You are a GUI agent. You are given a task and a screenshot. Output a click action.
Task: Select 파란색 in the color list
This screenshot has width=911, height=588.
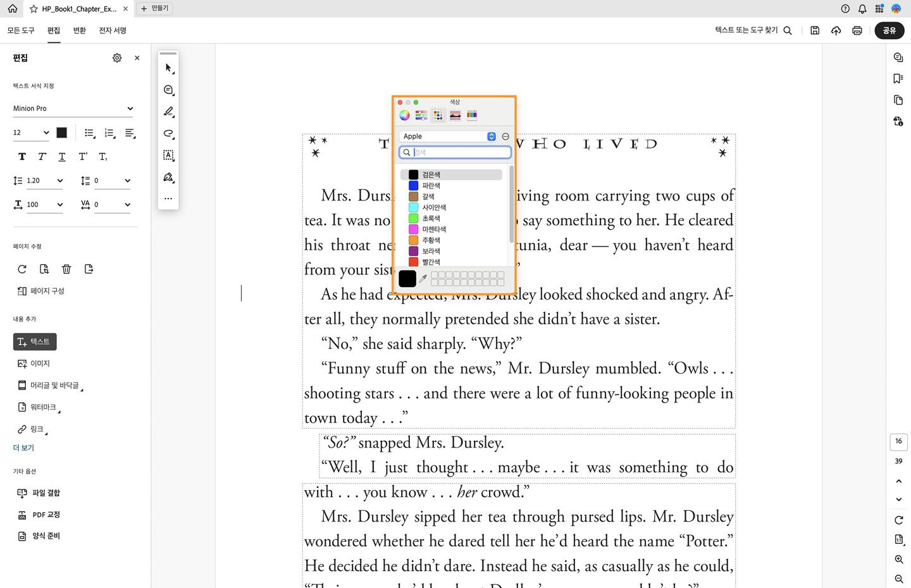click(x=451, y=186)
